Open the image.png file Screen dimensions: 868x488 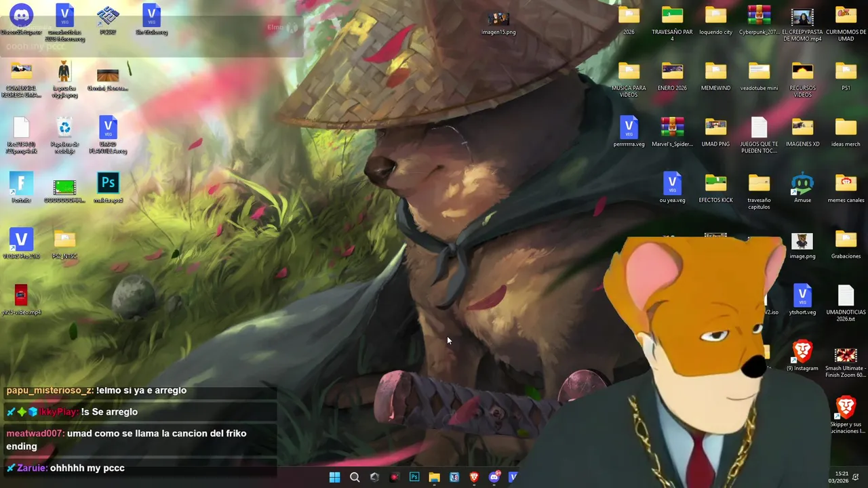coord(802,245)
